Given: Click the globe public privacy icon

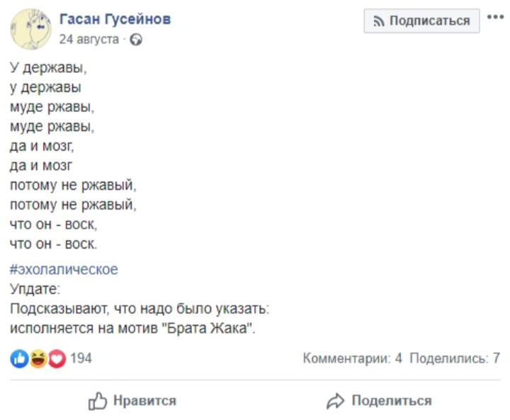Looking at the screenshot, I should click(x=137, y=40).
